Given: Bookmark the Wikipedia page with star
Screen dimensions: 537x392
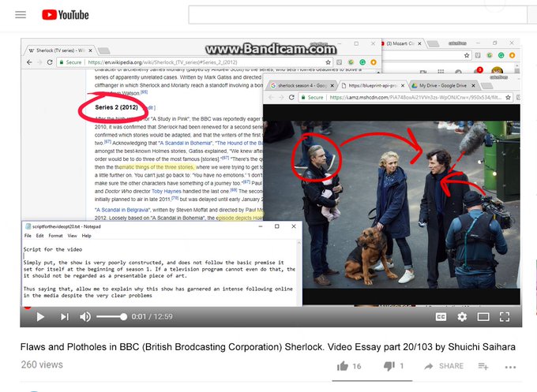Looking at the screenshot, I should coord(328,62).
